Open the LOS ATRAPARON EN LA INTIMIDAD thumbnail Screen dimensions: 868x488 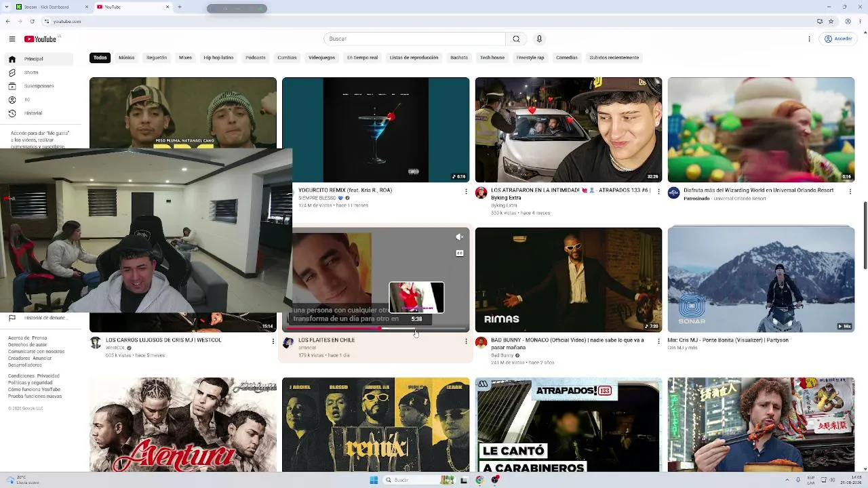coord(568,129)
